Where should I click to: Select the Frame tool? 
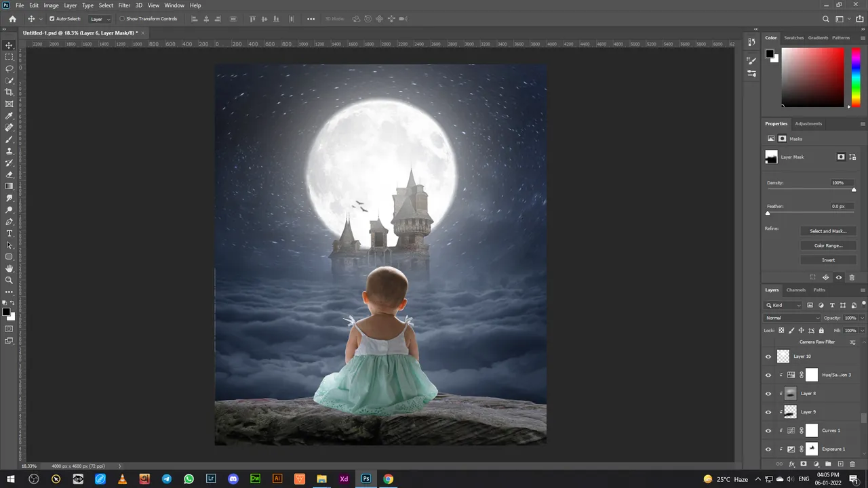pos(9,104)
